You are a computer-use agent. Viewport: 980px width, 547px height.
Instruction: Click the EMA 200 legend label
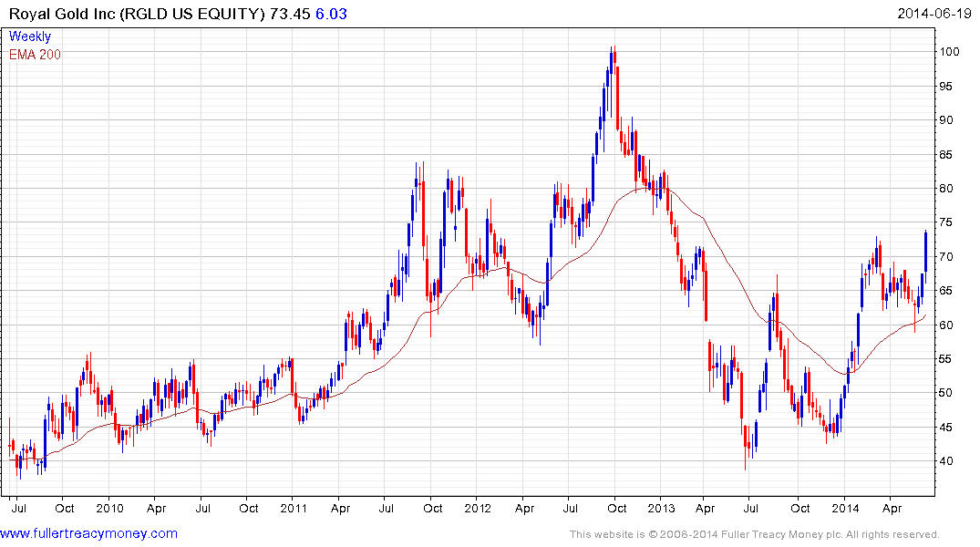(35, 55)
